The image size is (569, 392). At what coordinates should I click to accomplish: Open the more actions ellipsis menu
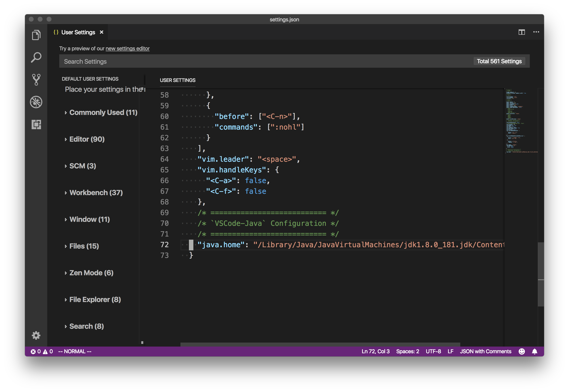pyautogui.click(x=536, y=32)
